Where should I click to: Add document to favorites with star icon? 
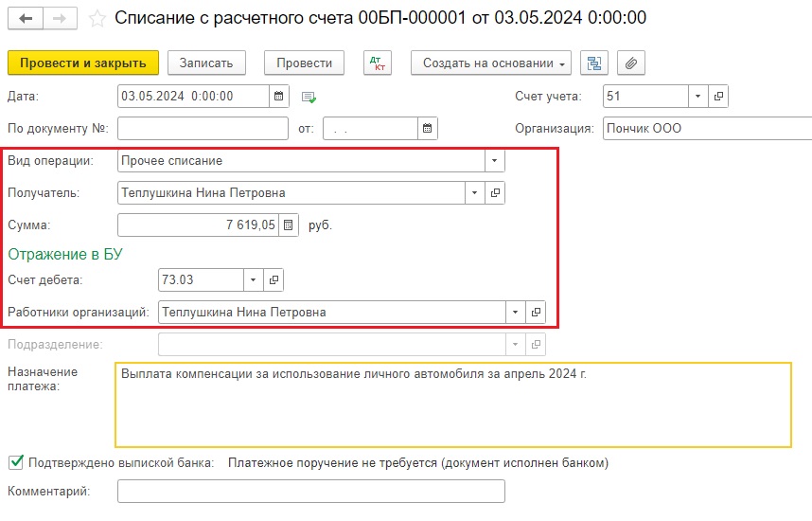[x=96, y=18]
